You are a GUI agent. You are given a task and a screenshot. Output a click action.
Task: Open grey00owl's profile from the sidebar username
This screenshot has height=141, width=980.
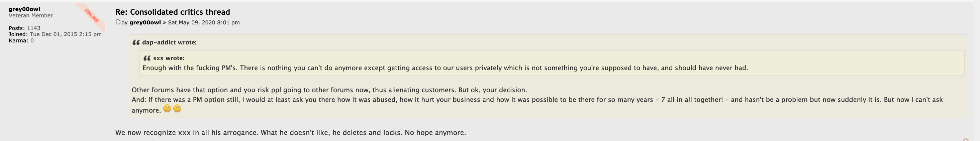24,9
